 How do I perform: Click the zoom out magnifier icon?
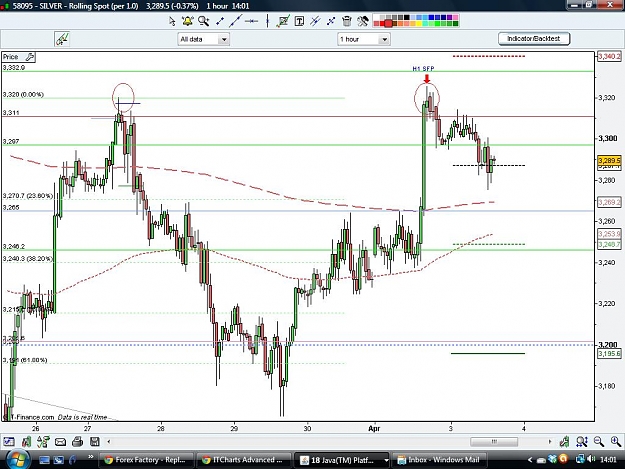pos(598,441)
